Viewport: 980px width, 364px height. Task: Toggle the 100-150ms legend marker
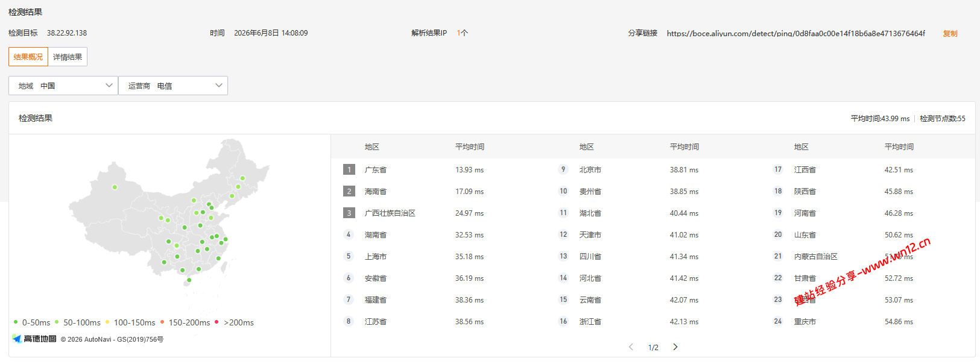107,322
